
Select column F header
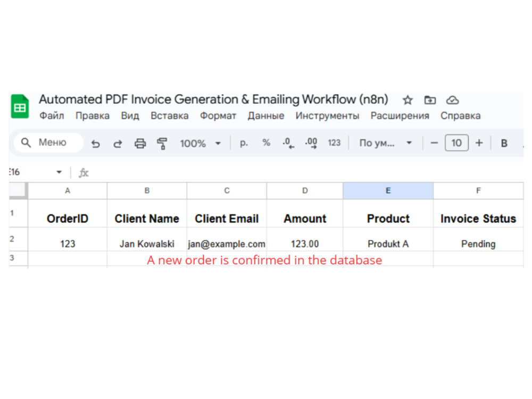[478, 190]
